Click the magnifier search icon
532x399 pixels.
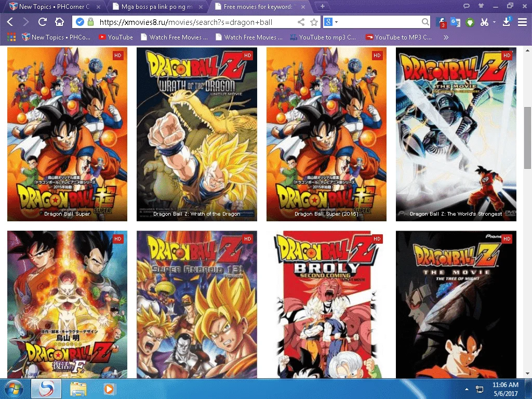(x=425, y=22)
